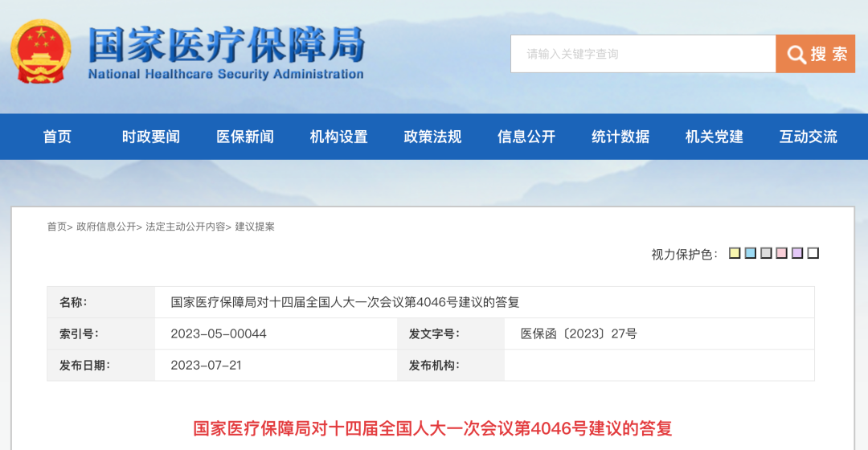Select the gray eye-protection color swatch

pos(766,253)
